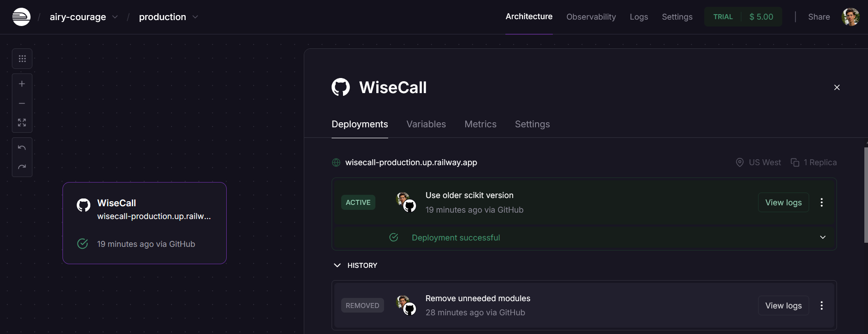Switch to the Metrics tab
This screenshot has width=868, height=334.
point(480,124)
